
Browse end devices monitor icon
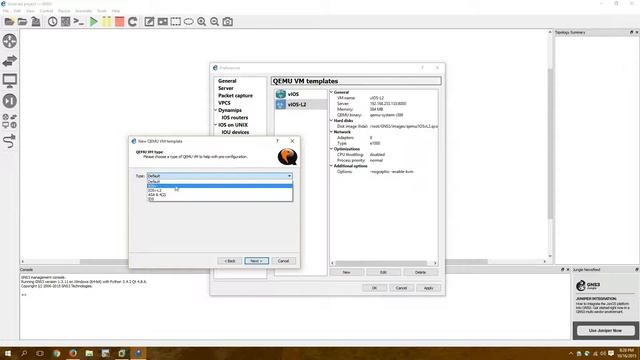pyautogui.click(x=10, y=80)
